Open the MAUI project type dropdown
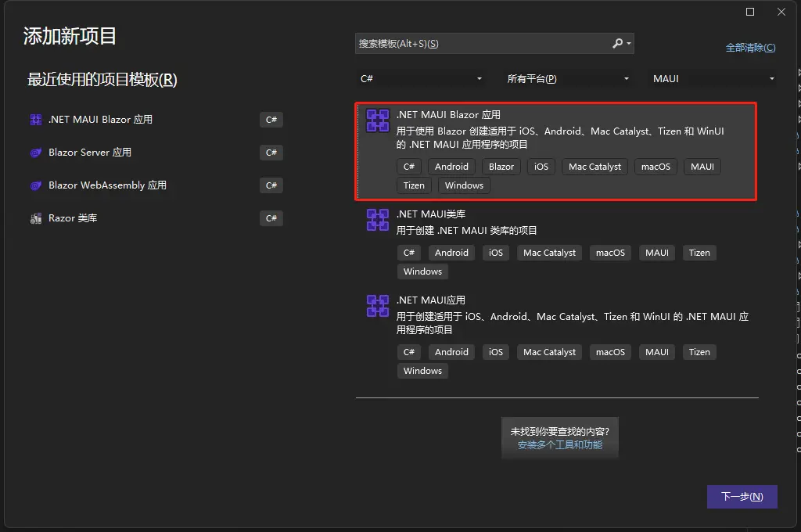The width and height of the screenshot is (801, 532). tap(713, 79)
